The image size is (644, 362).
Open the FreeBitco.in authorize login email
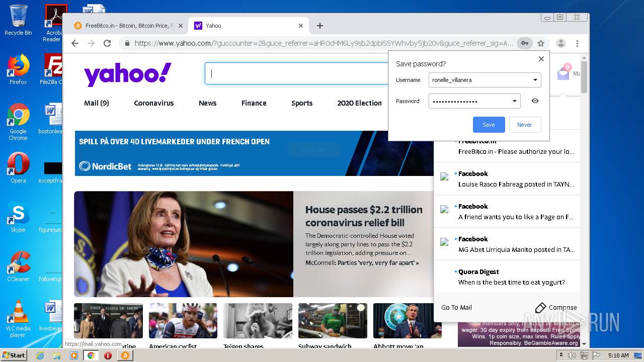(x=507, y=146)
